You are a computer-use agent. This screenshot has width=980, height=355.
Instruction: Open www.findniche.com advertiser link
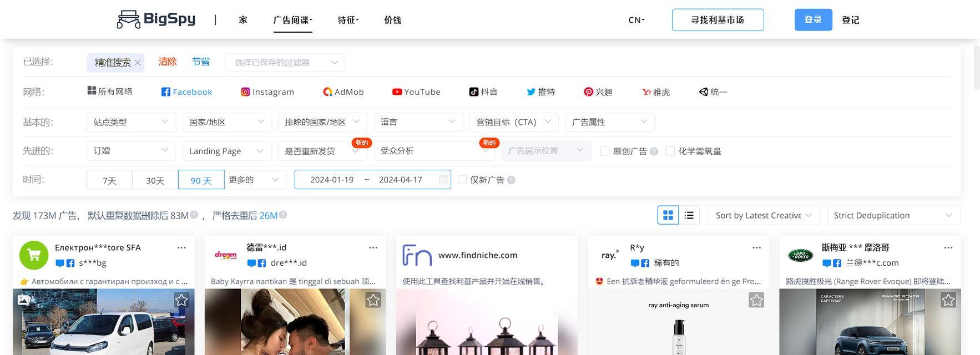(x=478, y=255)
